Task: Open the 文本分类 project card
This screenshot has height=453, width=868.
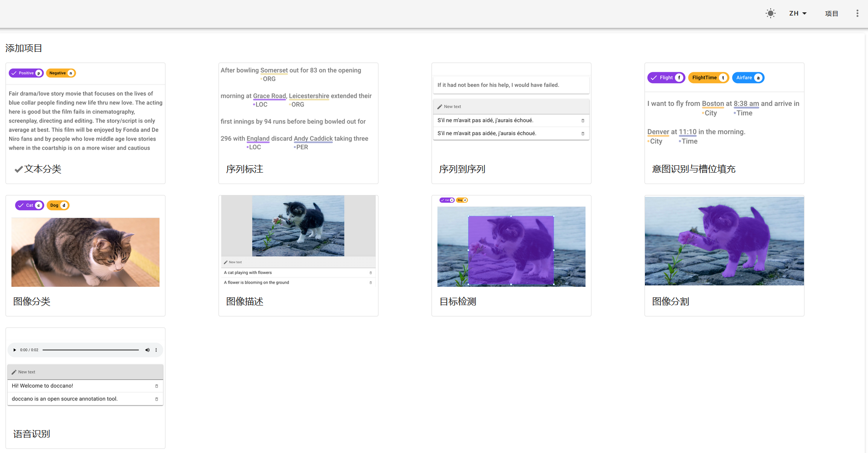Action: [44, 169]
